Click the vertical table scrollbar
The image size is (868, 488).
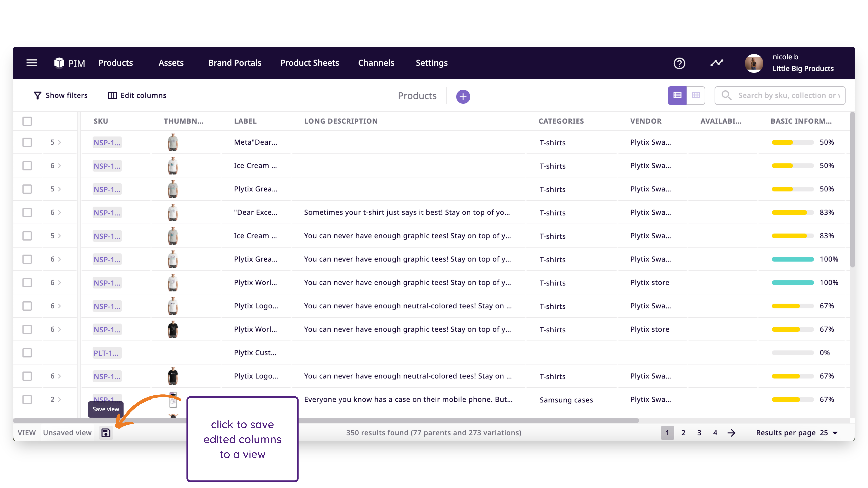pyautogui.click(x=852, y=190)
